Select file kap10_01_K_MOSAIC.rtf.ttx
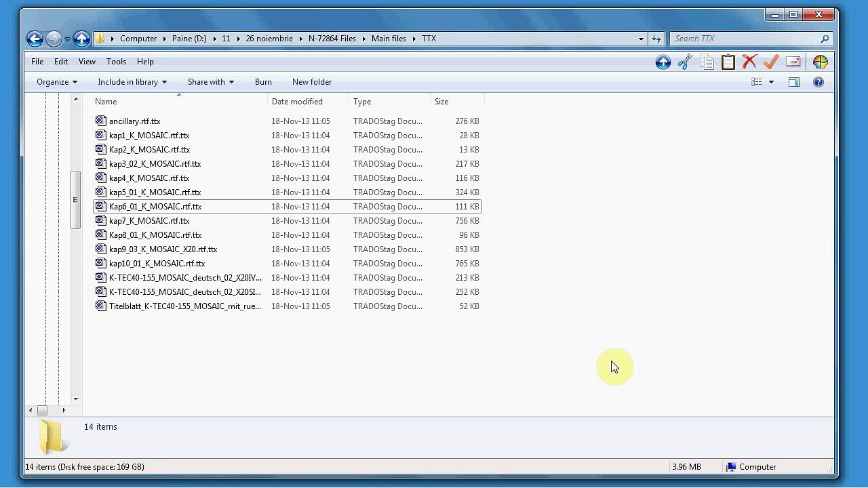Viewport: 868px width, 488px height. point(157,264)
